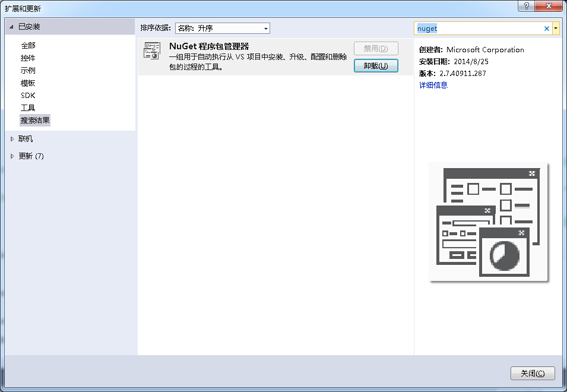
Task: Select the 工具 category
Action: tap(28, 108)
